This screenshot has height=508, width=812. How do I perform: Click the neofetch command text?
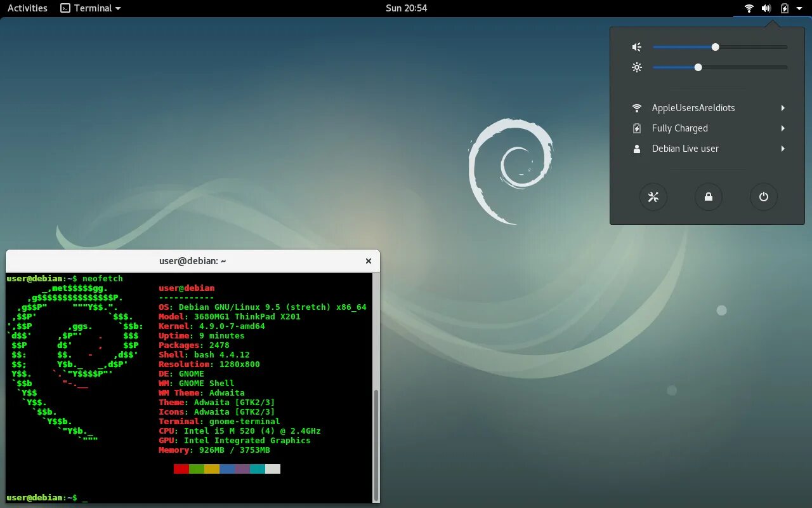[103, 279]
